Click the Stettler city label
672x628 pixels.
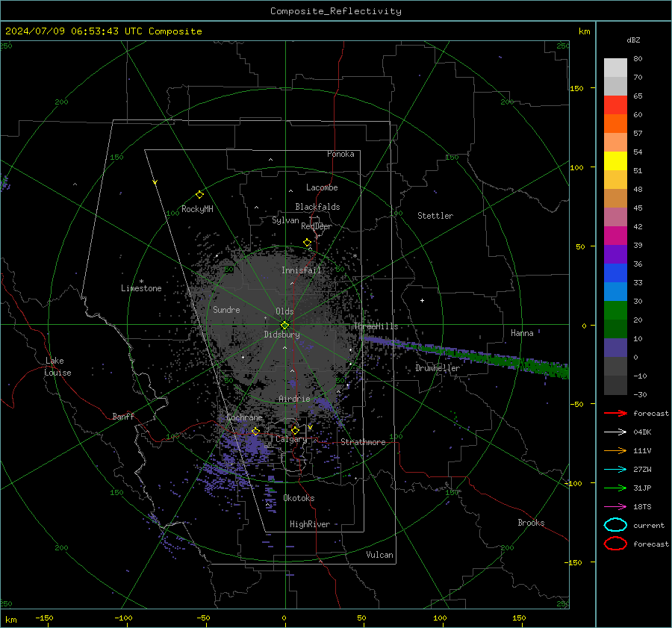click(x=435, y=216)
